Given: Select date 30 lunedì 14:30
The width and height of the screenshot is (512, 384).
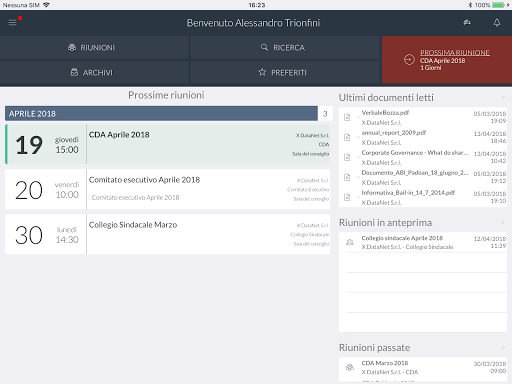Looking at the screenshot, I should tap(46, 234).
